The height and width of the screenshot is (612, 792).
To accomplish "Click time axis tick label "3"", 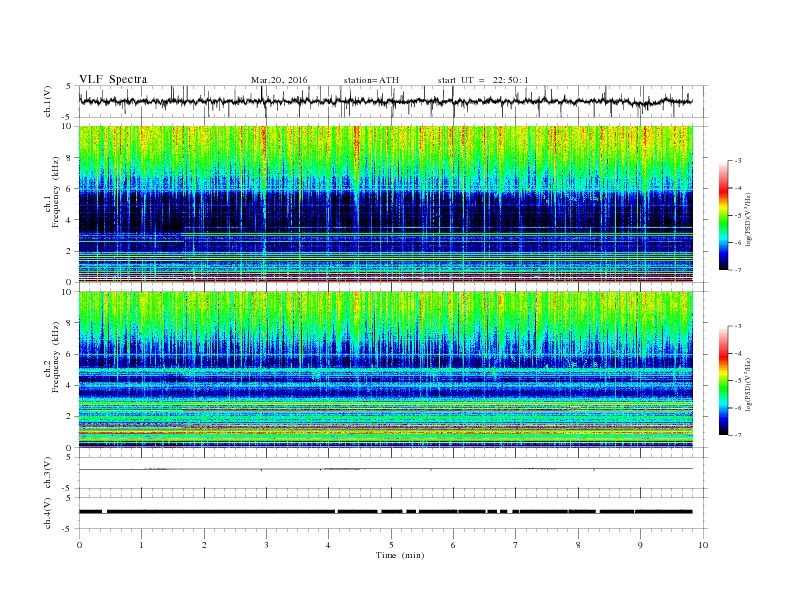I will click(x=266, y=545).
